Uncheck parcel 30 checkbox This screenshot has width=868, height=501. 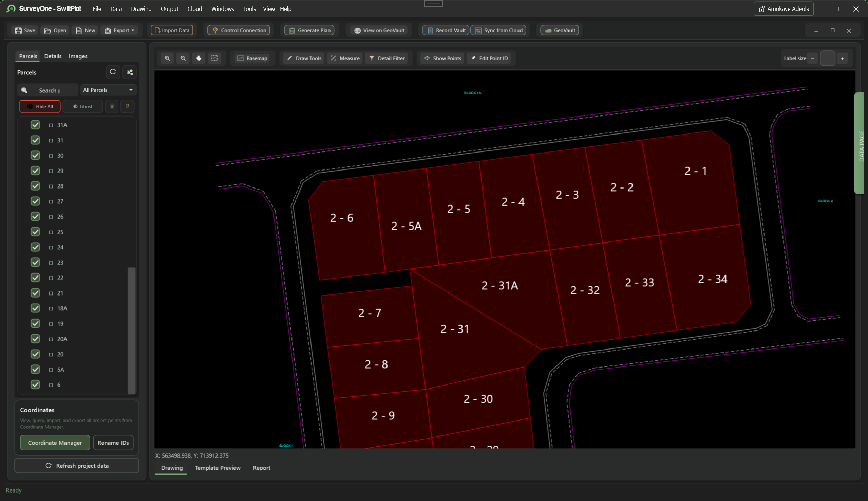coord(35,155)
